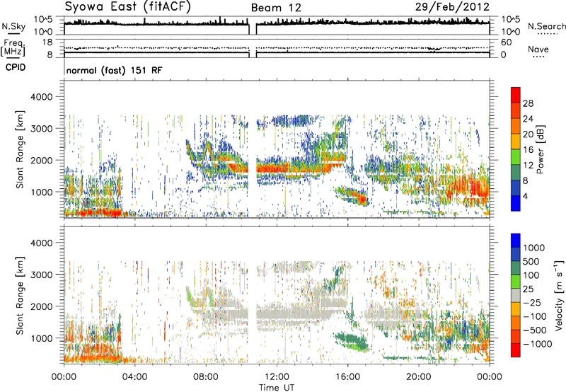Click the '3000' range tick of power panel
566x392 pixels.
point(42,129)
